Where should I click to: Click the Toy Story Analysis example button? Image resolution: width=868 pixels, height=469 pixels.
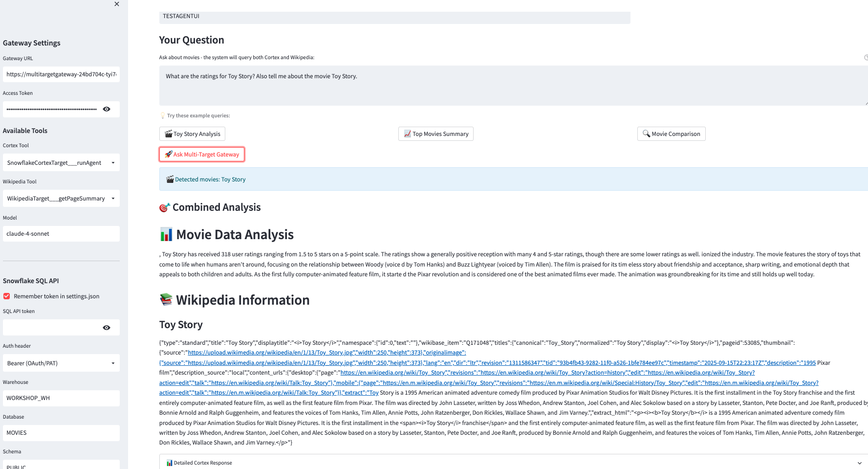[x=192, y=134]
